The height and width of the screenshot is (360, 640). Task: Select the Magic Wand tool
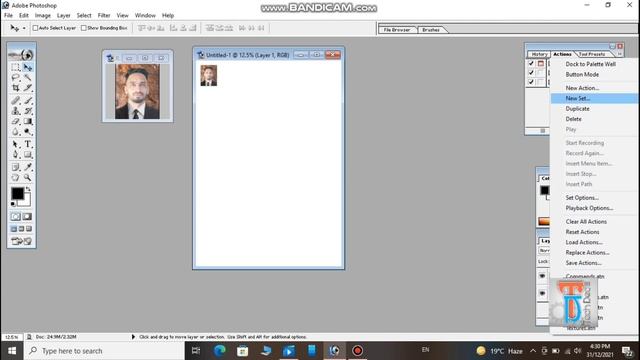tap(28, 77)
